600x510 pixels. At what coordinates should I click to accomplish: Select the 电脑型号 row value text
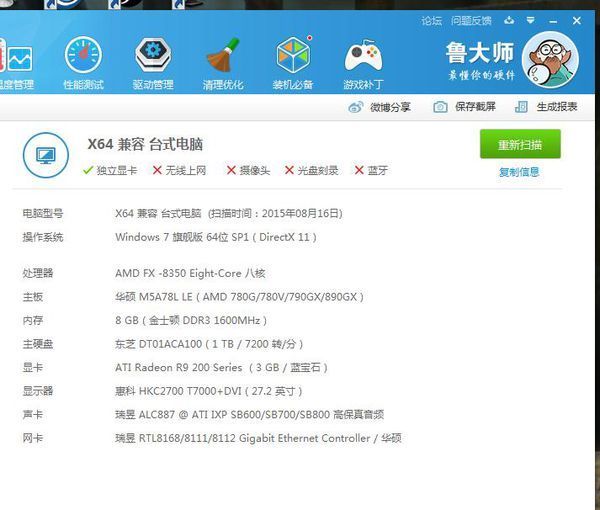coord(229,213)
